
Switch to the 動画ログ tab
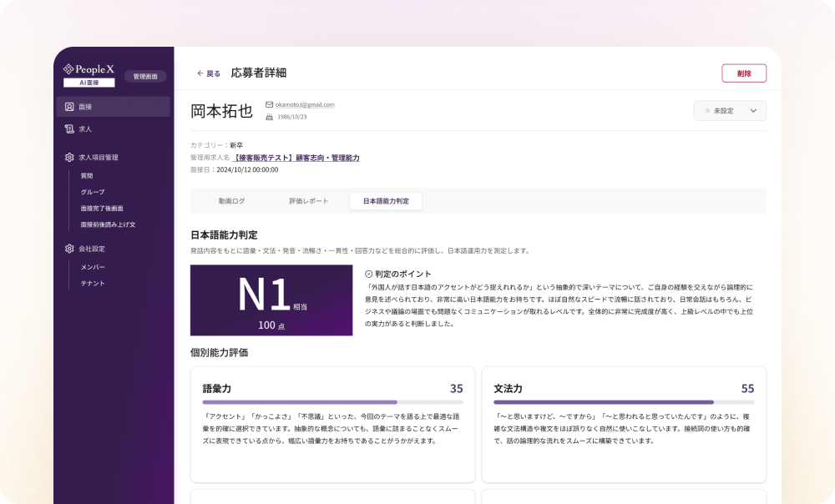tap(231, 201)
